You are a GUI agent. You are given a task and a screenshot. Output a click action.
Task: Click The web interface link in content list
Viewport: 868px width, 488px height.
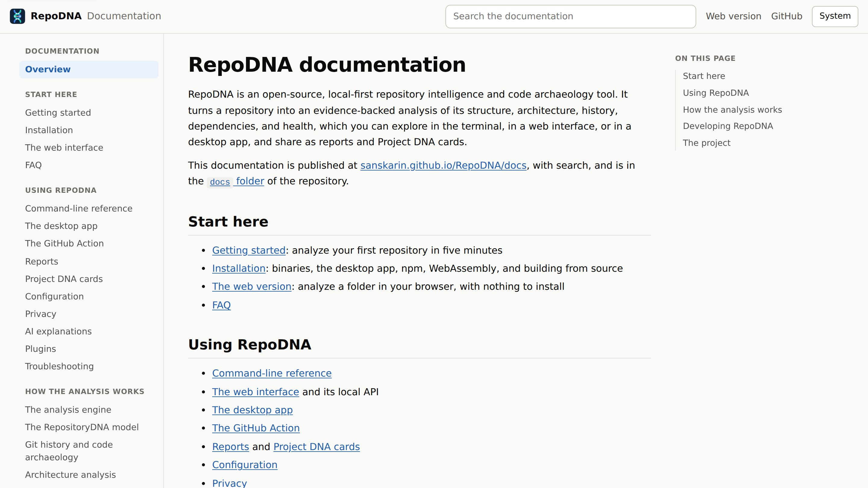pos(255,392)
